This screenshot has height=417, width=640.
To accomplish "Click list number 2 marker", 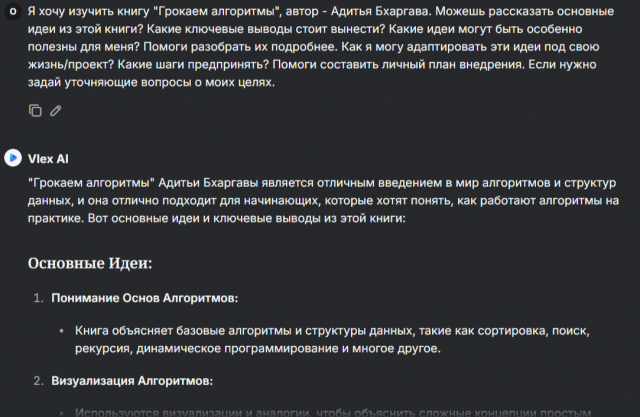I will (x=39, y=381).
